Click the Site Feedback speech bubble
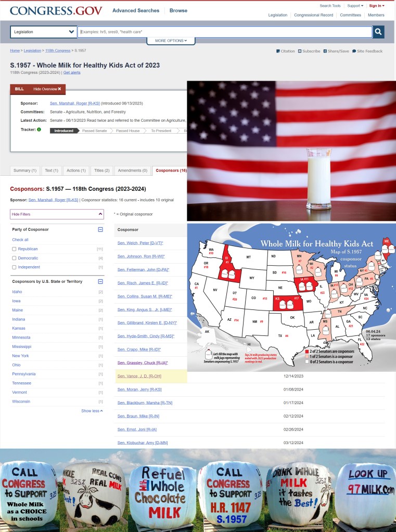This screenshot has width=396, height=532. pos(354,51)
